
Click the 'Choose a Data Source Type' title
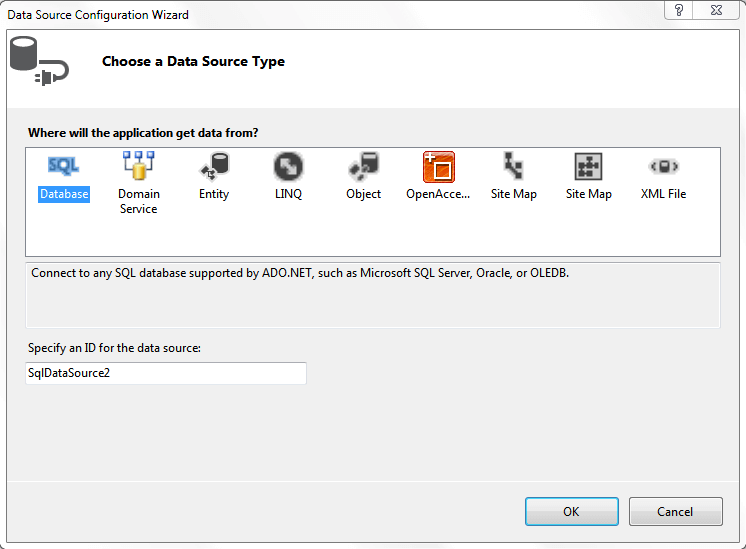[193, 61]
